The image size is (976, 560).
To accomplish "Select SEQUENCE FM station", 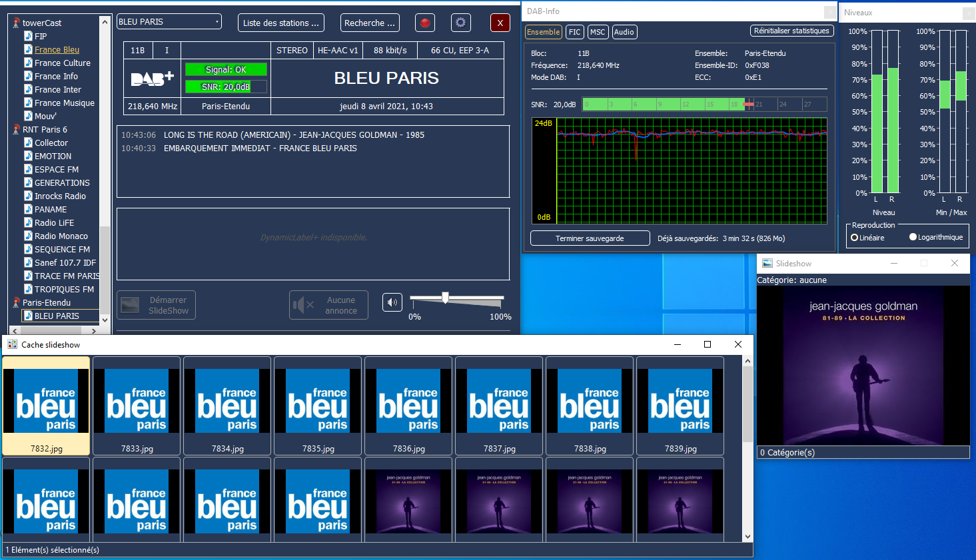I will click(x=62, y=249).
